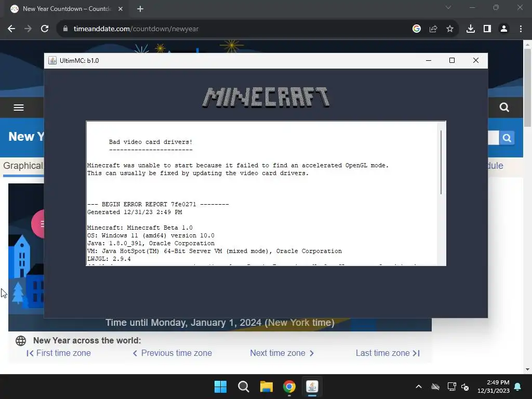Click the error report scrollbar thumb
Screen dimensions: 532x399
coord(441,162)
